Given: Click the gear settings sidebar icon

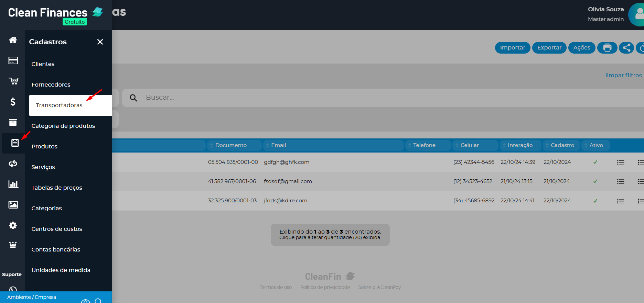Looking at the screenshot, I should point(13,225).
